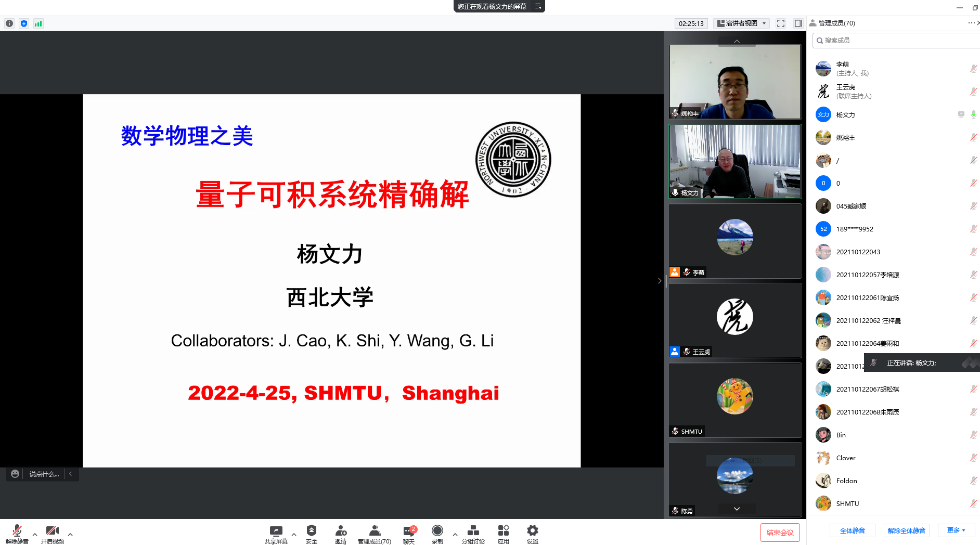Click the red 结束会议 end meeting button
This screenshot has width=980, height=545.
point(780,533)
